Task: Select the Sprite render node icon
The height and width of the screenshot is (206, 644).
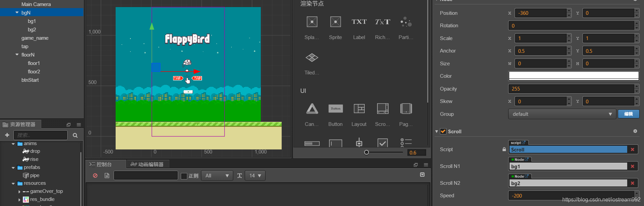Action: [335, 22]
